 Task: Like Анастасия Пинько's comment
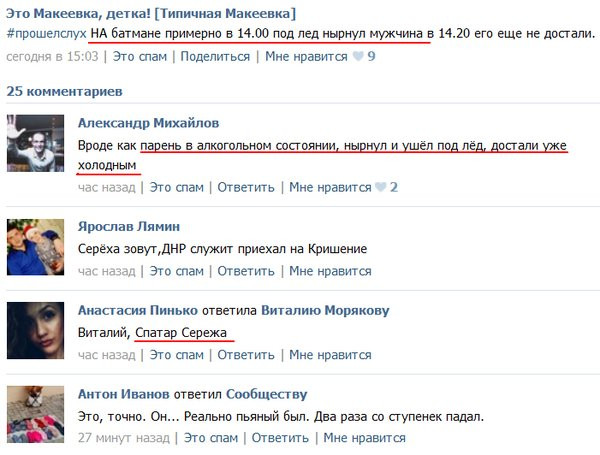(330, 355)
